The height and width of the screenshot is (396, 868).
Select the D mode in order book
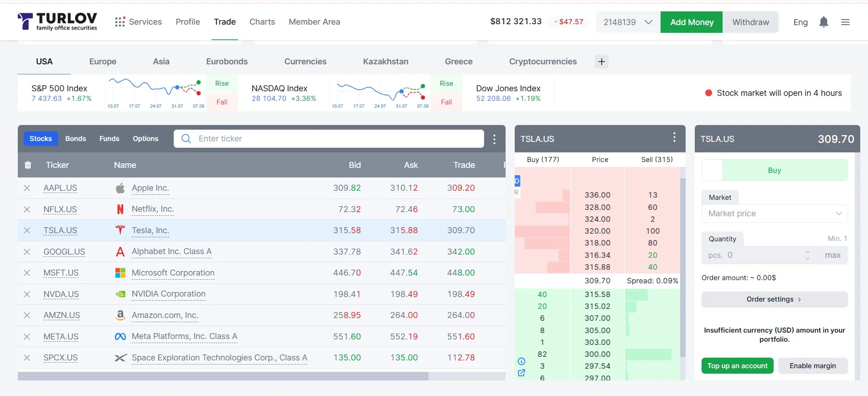click(517, 181)
